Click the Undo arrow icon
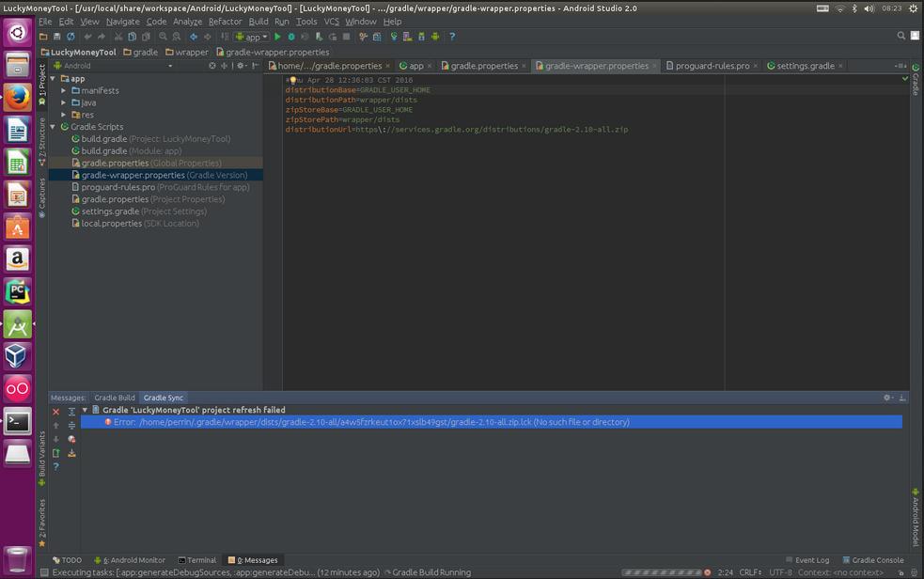924x579 pixels. click(87, 37)
